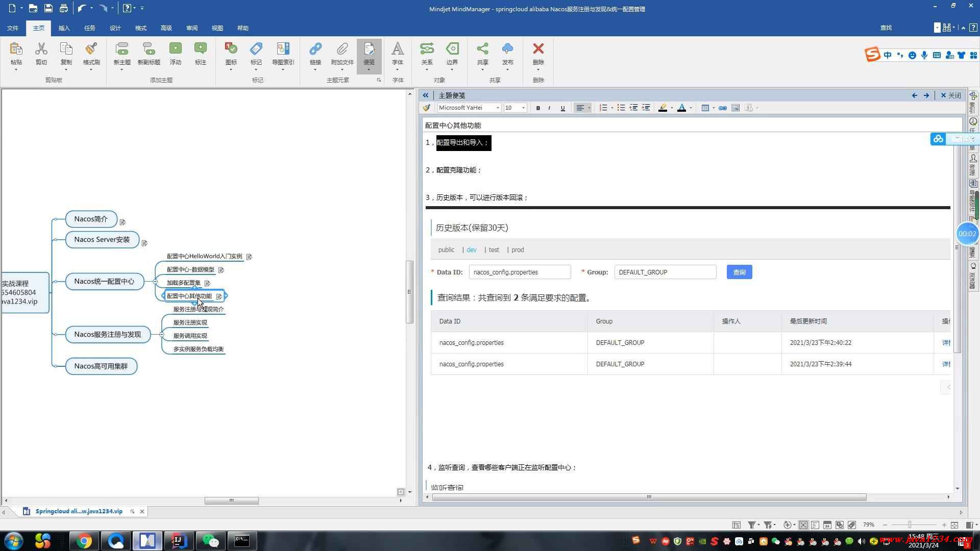Toggle italic formatting in notes
The height and width of the screenshot is (551, 980).
pos(550,108)
